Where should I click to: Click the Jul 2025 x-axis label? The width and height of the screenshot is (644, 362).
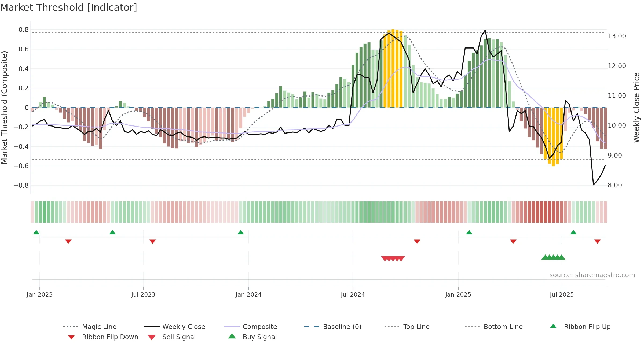[x=562, y=294]
